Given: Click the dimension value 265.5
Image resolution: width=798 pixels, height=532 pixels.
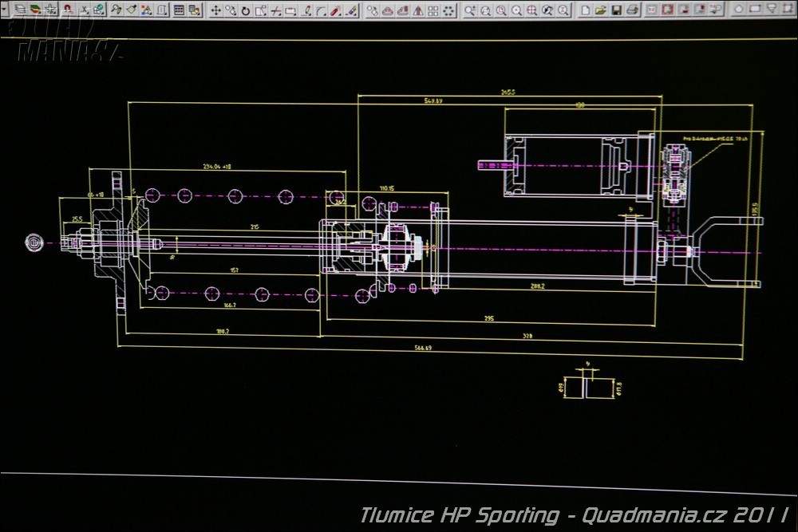Looking at the screenshot, I should point(508,92).
